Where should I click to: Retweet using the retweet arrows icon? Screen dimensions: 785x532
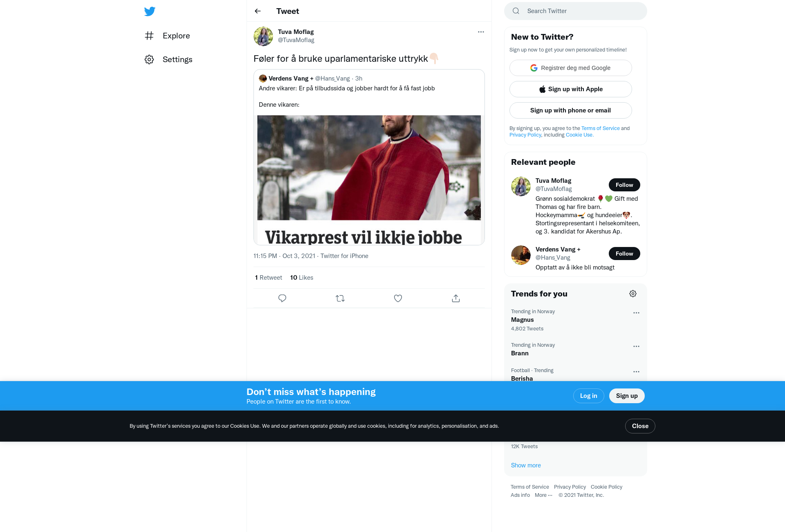click(340, 299)
